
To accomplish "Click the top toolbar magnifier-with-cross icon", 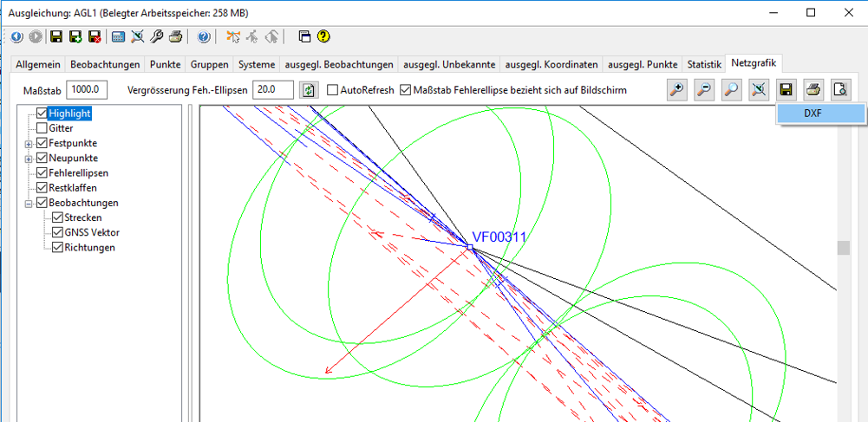I will click(137, 37).
